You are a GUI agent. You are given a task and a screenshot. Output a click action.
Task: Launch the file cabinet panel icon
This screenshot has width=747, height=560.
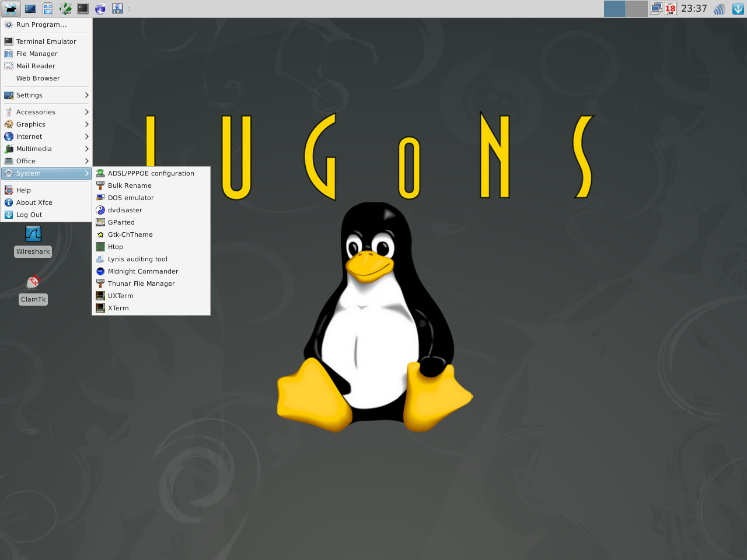[48, 9]
